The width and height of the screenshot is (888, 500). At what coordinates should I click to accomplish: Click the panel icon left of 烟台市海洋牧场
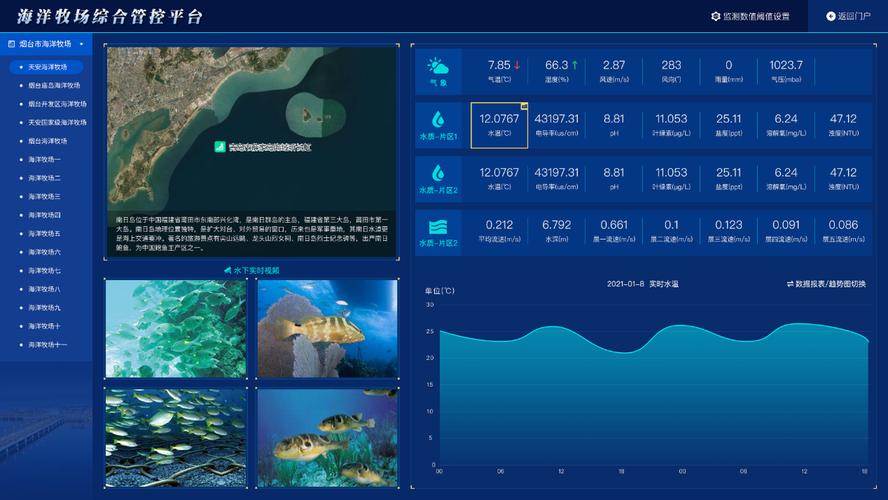click(x=11, y=44)
